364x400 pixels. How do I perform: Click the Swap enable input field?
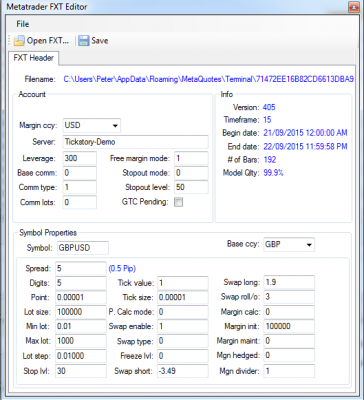[x=183, y=326]
